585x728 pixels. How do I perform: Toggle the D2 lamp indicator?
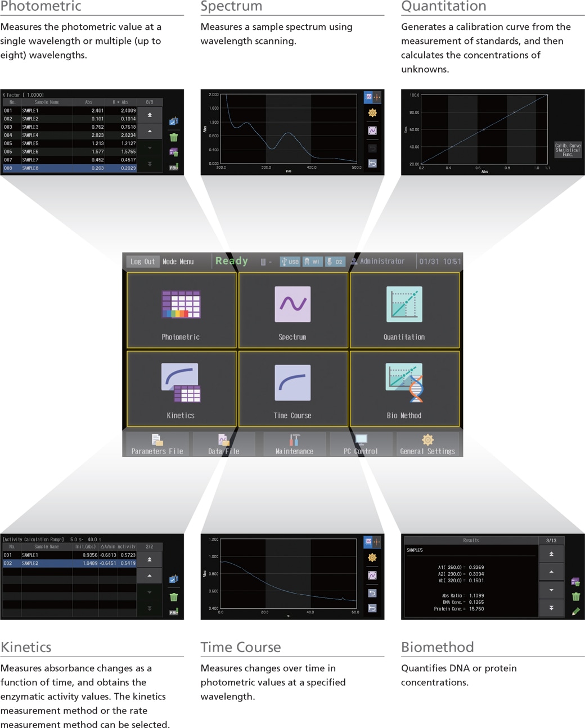pyautogui.click(x=335, y=262)
